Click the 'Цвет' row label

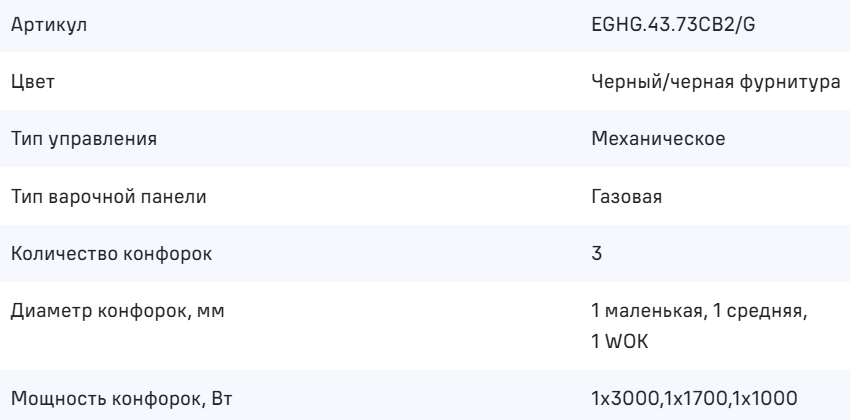32,82
